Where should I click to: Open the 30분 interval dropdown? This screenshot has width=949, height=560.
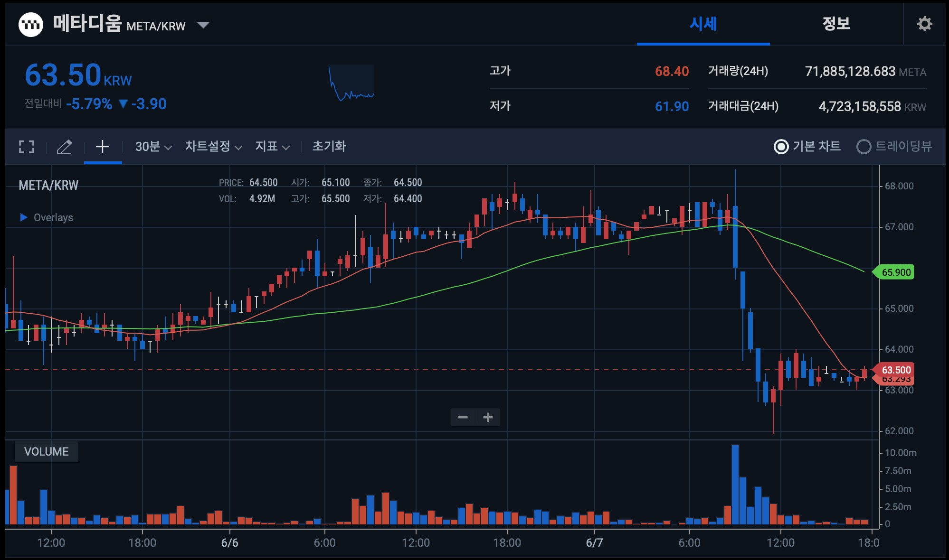click(x=153, y=147)
